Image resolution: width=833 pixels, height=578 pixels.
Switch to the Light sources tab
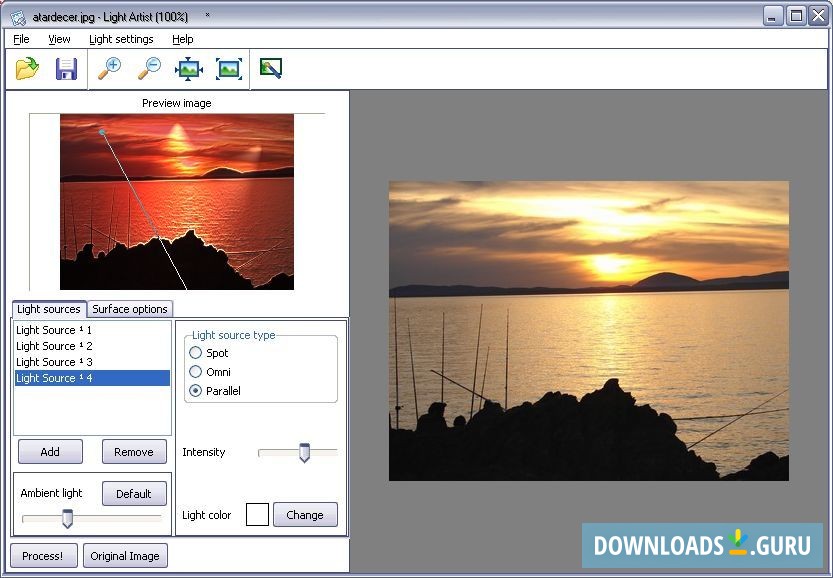point(48,309)
